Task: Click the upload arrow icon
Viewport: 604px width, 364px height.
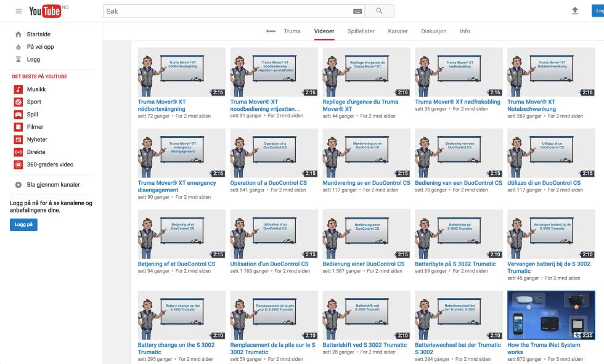Action: (x=574, y=10)
